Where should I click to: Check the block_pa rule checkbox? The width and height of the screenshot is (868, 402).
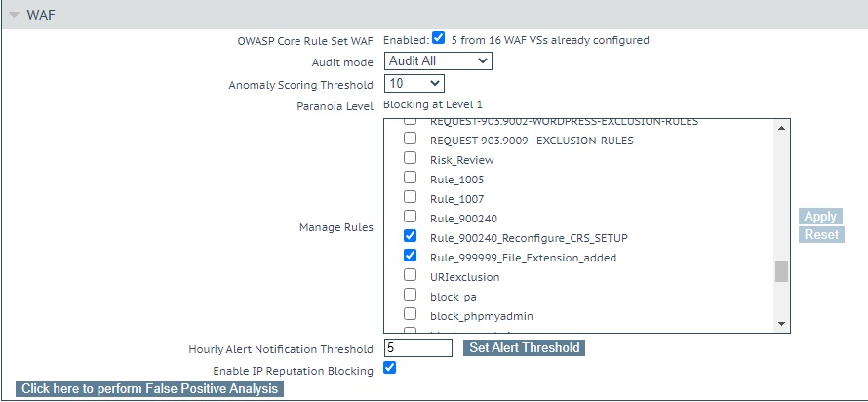click(410, 295)
